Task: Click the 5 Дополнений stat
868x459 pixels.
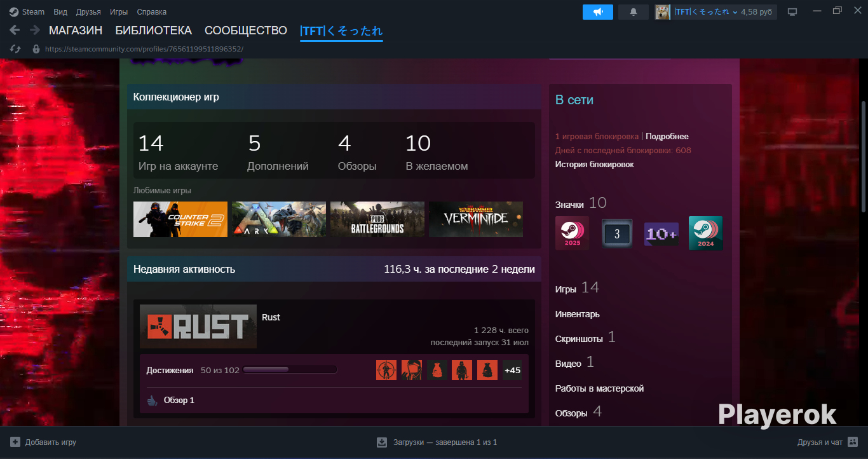Action: point(278,153)
